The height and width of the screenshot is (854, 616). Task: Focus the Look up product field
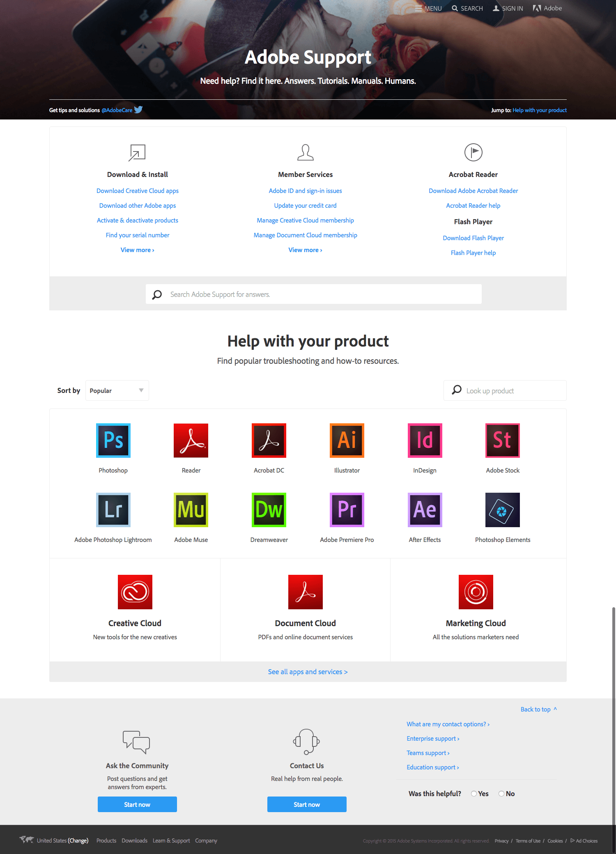505,390
